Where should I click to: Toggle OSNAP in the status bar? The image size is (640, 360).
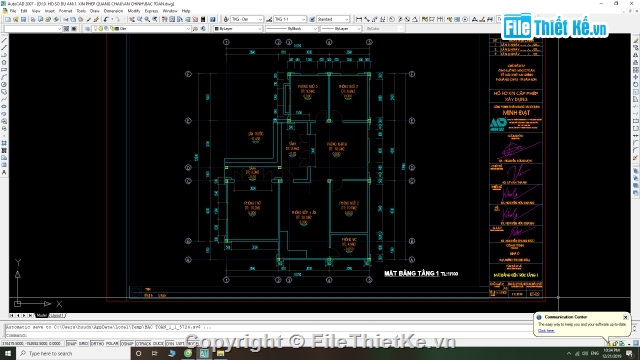127,344
